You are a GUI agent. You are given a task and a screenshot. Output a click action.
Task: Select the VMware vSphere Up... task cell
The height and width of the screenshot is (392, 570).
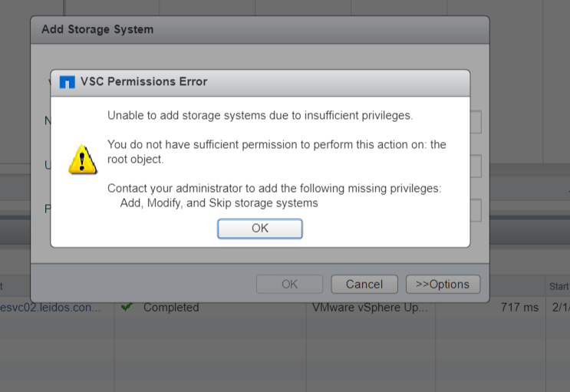369,308
